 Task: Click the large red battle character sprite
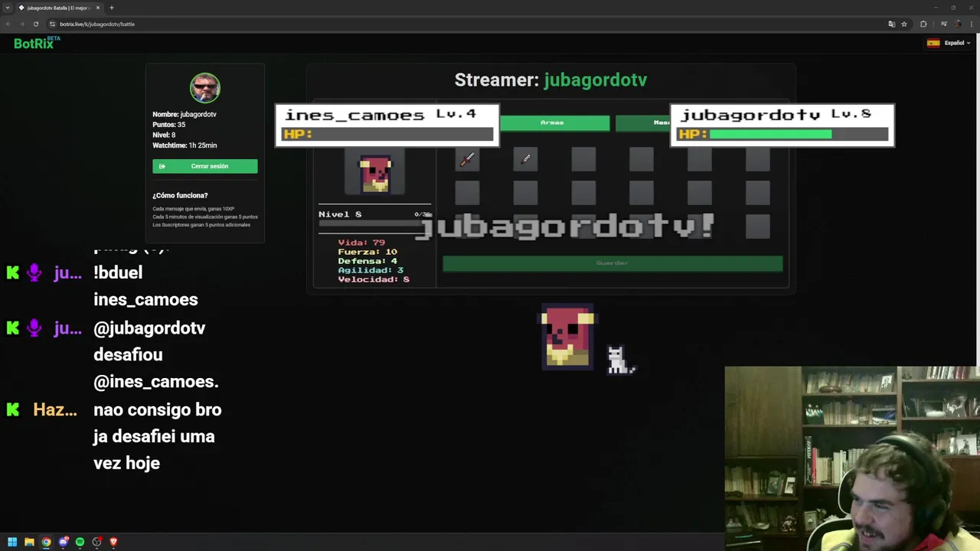[567, 337]
